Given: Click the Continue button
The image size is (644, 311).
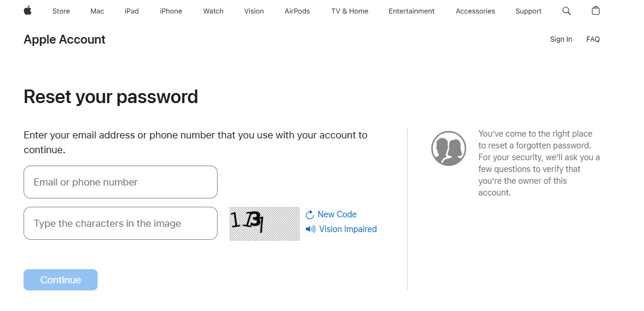Looking at the screenshot, I should coord(61,280).
